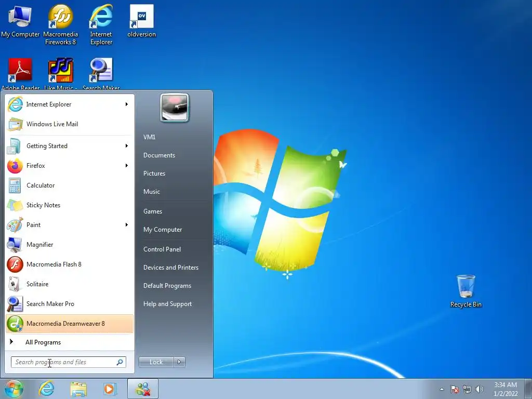Open Pictures from Start menu
This screenshot has height=399, width=532.
pyautogui.click(x=154, y=174)
